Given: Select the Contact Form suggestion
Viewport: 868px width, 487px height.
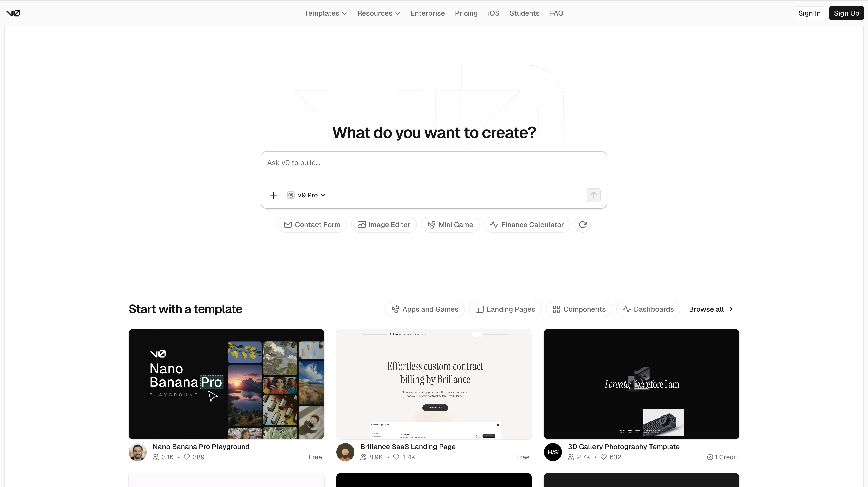Looking at the screenshot, I should [x=312, y=225].
